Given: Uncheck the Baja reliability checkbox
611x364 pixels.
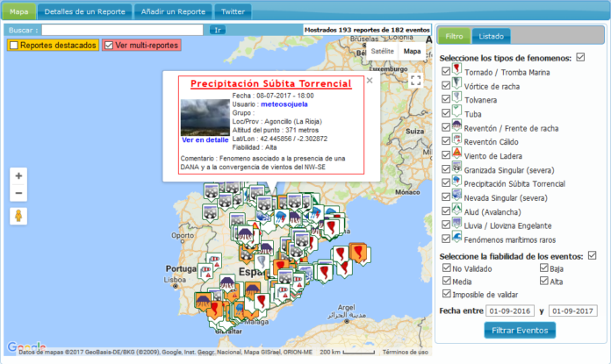Looking at the screenshot, I should [x=544, y=268].
